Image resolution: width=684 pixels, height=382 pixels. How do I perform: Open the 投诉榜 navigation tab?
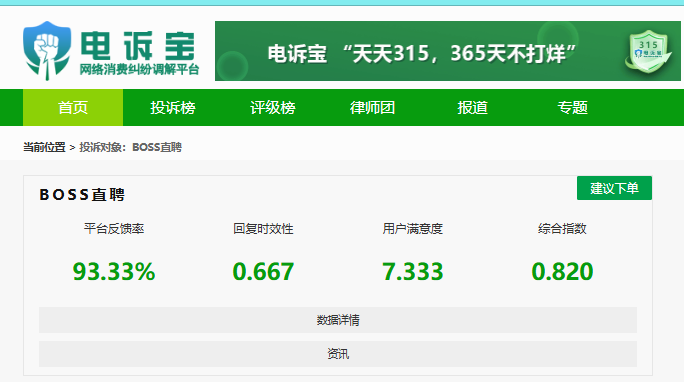(173, 107)
